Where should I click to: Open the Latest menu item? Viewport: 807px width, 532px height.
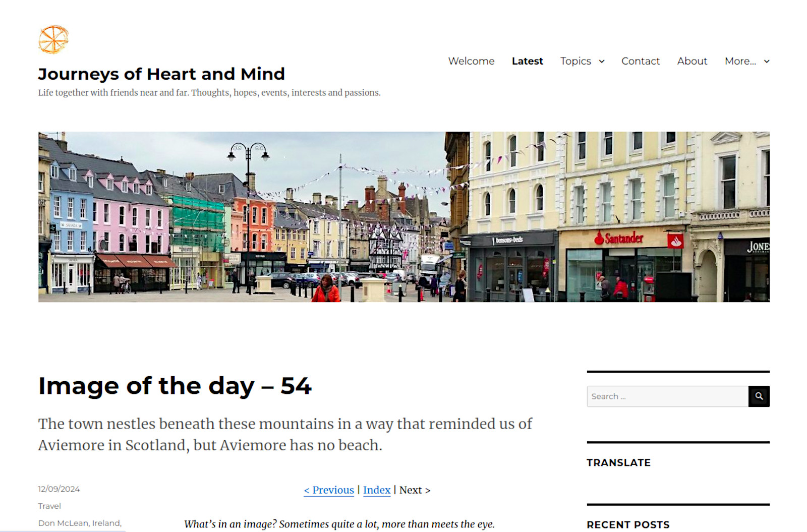click(527, 61)
